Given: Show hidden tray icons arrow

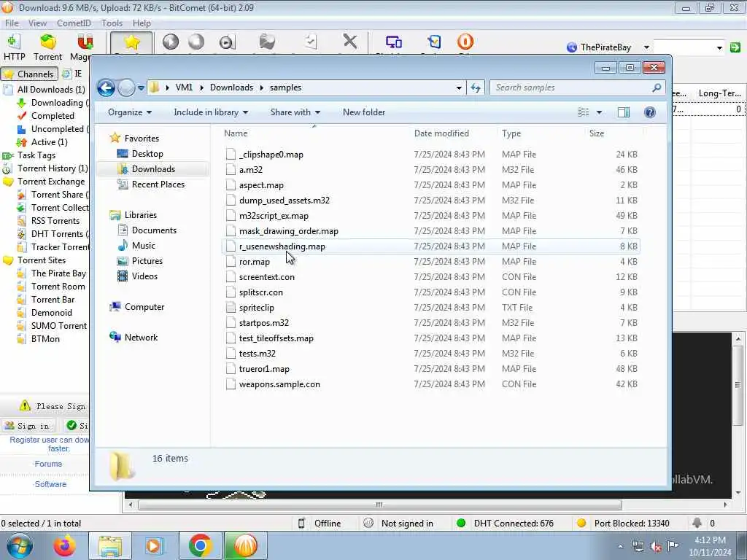Looking at the screenshot, I should (620, 547).
